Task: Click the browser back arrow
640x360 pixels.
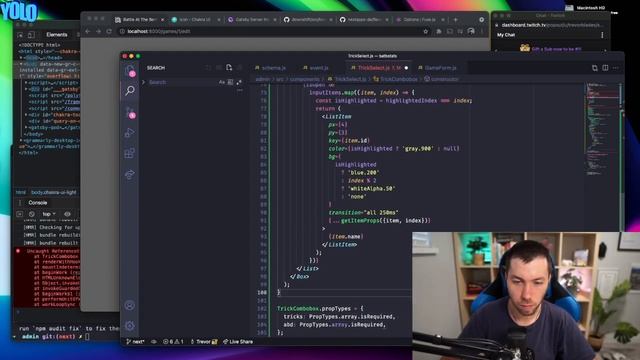Action: coord(88,31)
